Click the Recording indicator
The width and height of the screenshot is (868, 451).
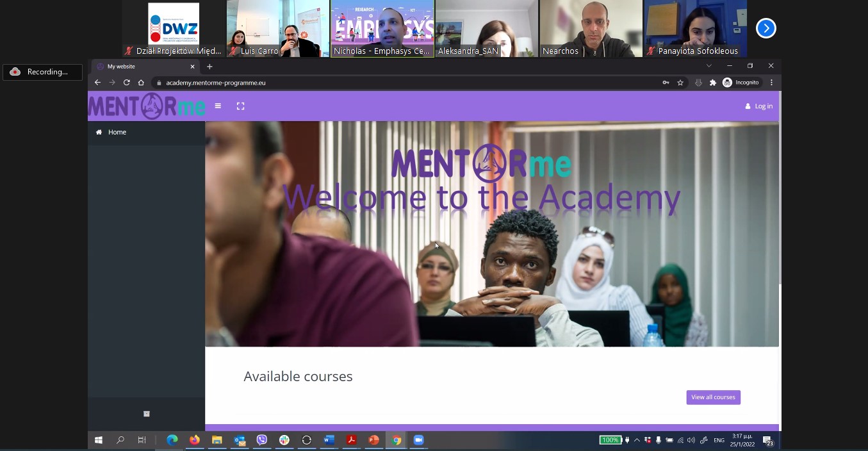(x=42, y=72)
